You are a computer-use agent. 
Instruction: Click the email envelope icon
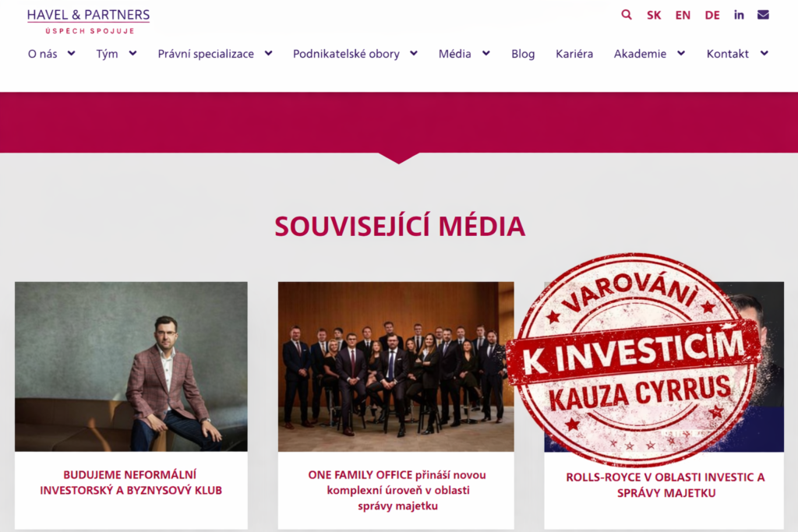[x=763, y=15]
